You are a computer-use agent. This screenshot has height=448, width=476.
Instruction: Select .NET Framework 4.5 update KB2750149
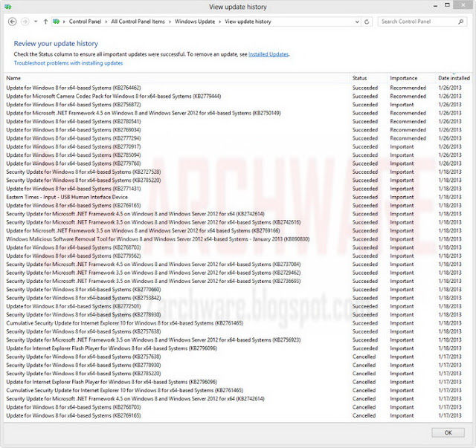(x=238, y=113)
